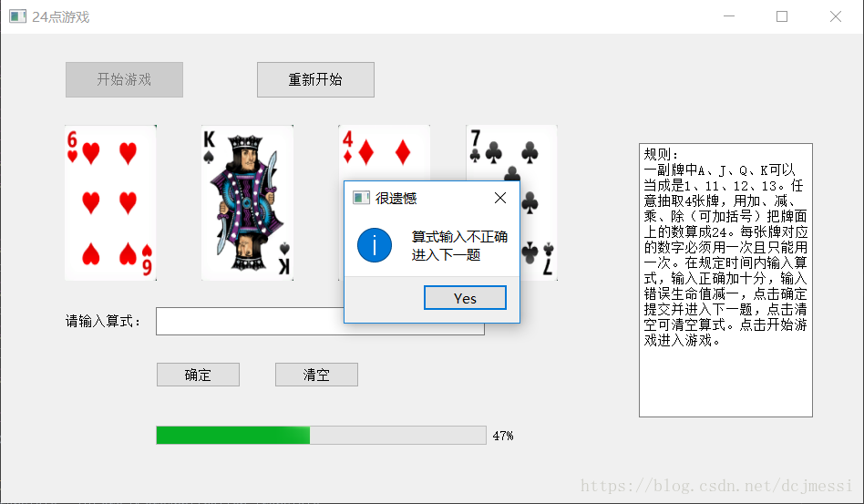Click the 确定 submit button
Screen dimensions: 864x504
199,375
